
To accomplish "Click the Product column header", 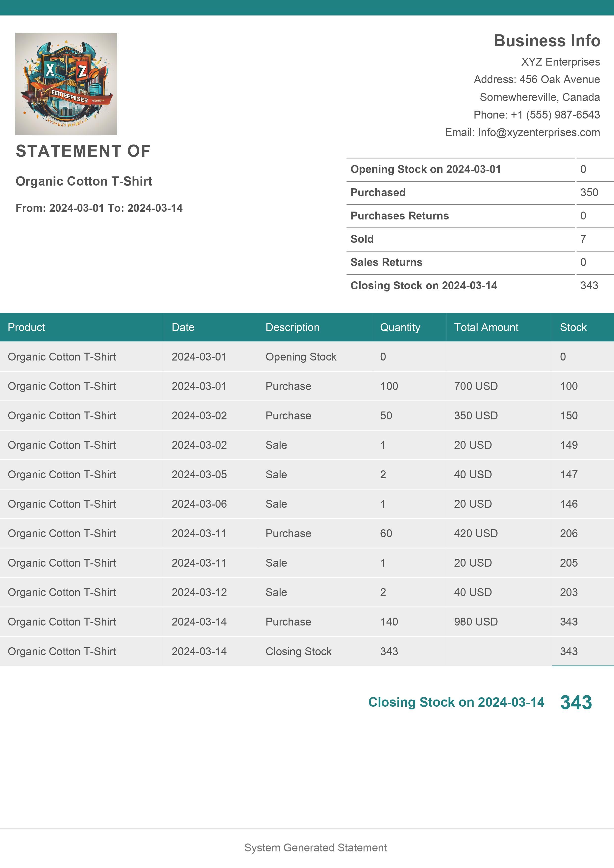I will pyautogui.click(x=26, y=327).
